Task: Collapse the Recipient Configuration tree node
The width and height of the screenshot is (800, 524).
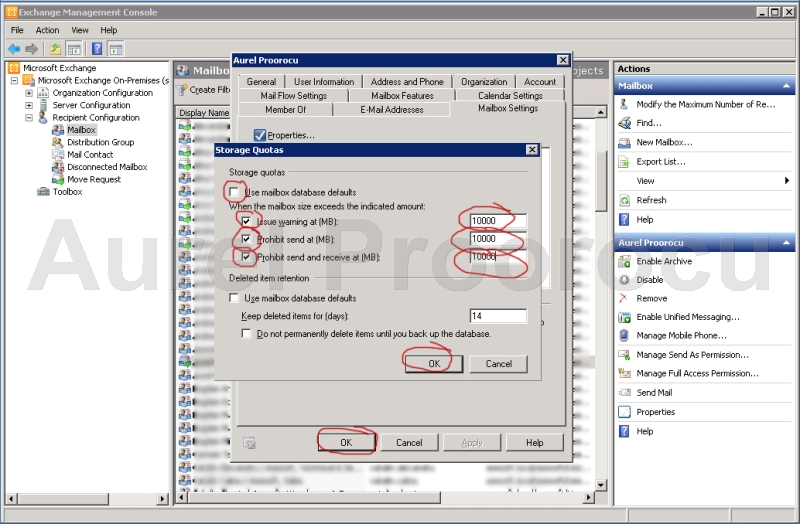Action: 29,117
